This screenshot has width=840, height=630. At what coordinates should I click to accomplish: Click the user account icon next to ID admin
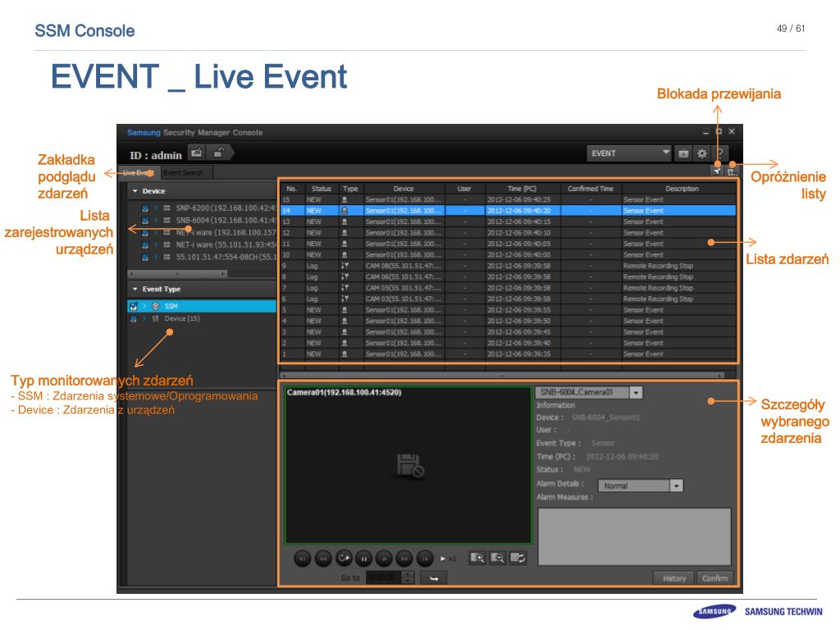click(197, 153)
